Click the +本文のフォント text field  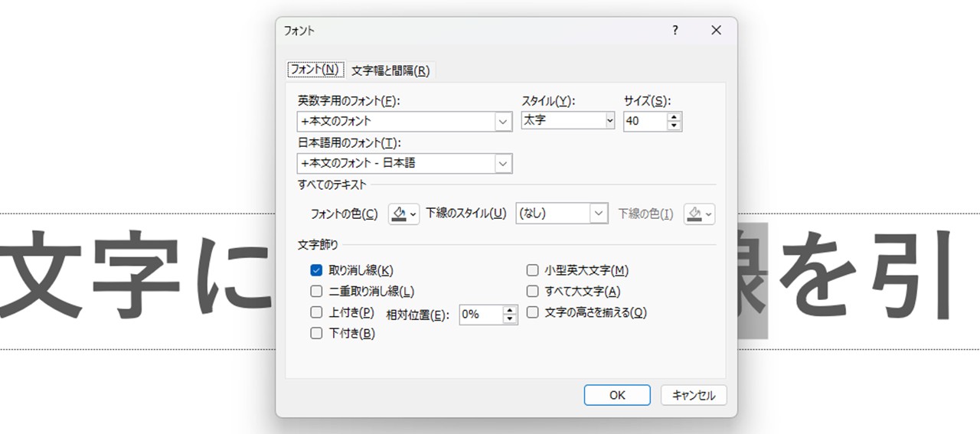coord(396,121)
